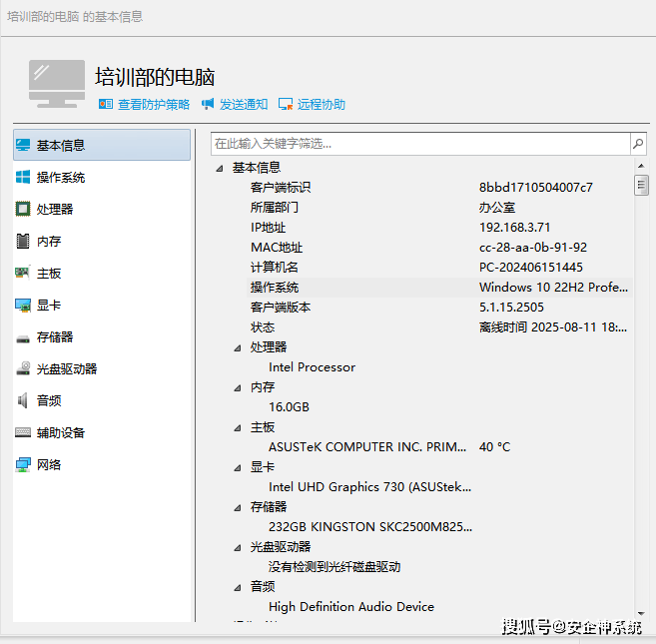Collapse the 光盘驱动器 tree node
Image resolution: width=656 pixels, height=644 pixels.
(x=238, y=547)
